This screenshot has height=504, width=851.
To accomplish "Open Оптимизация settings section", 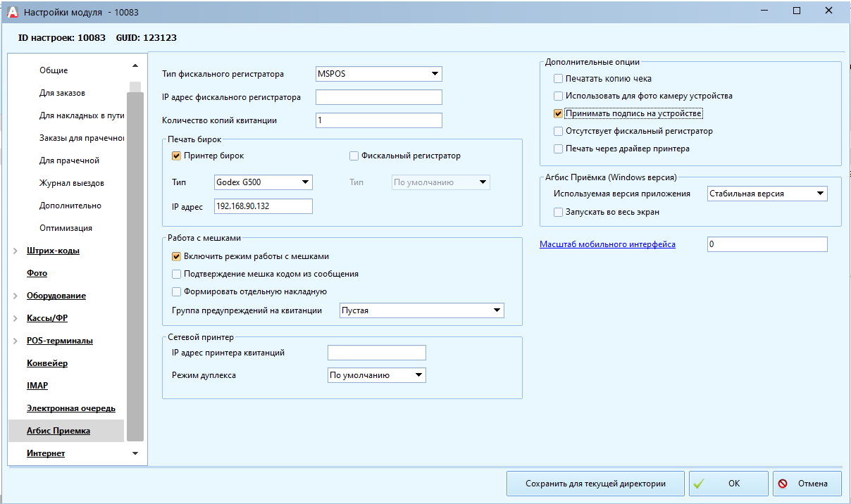I will point(66,228).
